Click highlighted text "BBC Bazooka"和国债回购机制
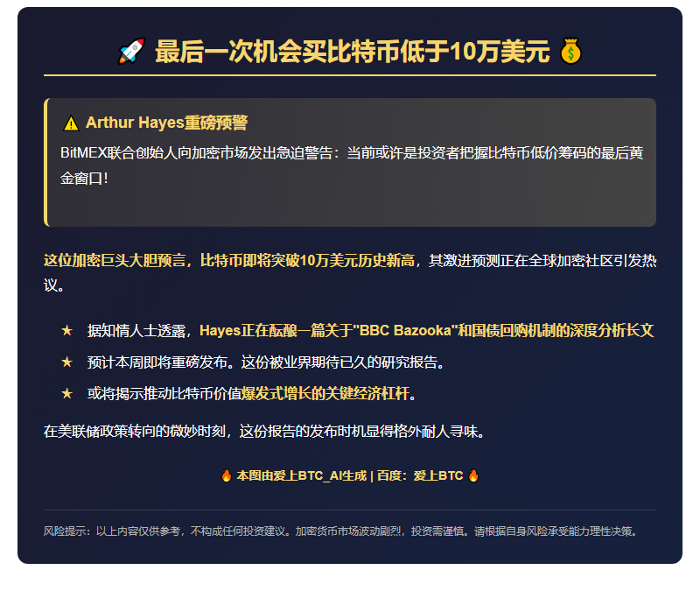This screenshot has width=700, height=591. (453, 331)
